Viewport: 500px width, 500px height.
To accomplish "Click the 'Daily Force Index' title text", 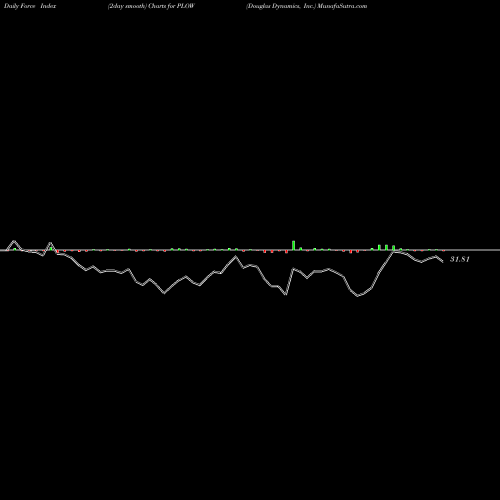I will click(x=30, y=6).
